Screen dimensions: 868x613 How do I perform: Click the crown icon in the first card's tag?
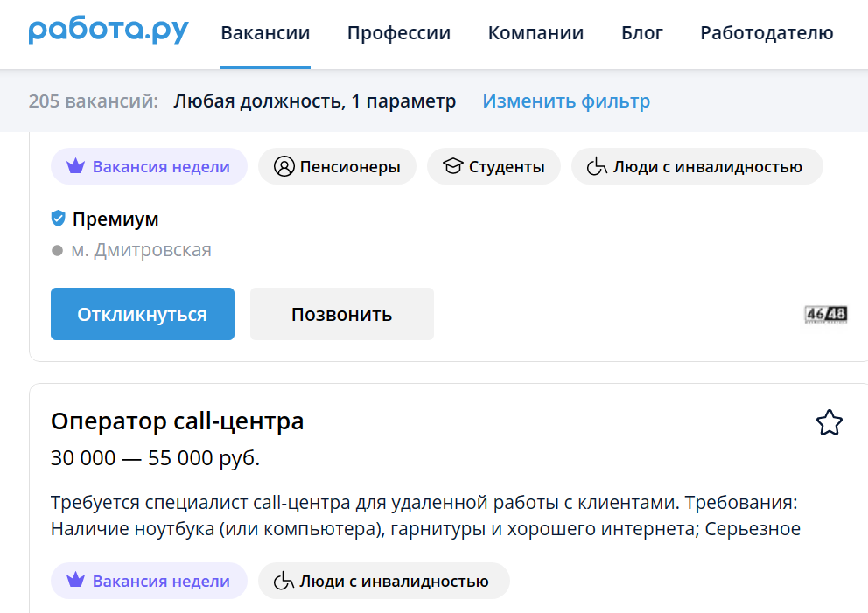[x=76, y=166]
